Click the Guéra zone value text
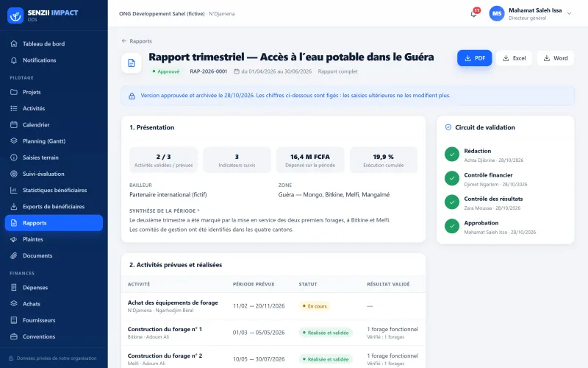Screen dimensions: 588x368 pos(334,194)
